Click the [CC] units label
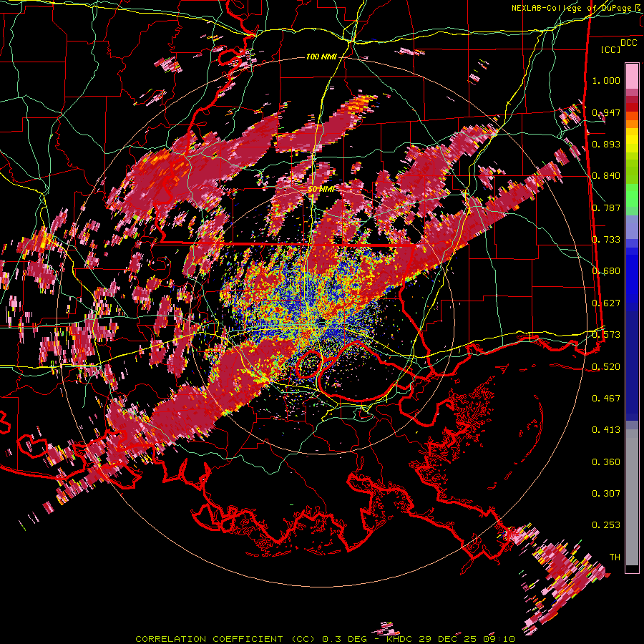644x644 pixels. pos(611,49)
